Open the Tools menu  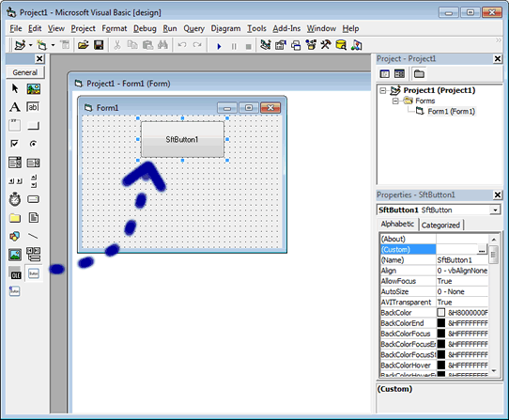pyautogui.click(x=256, y=28)
